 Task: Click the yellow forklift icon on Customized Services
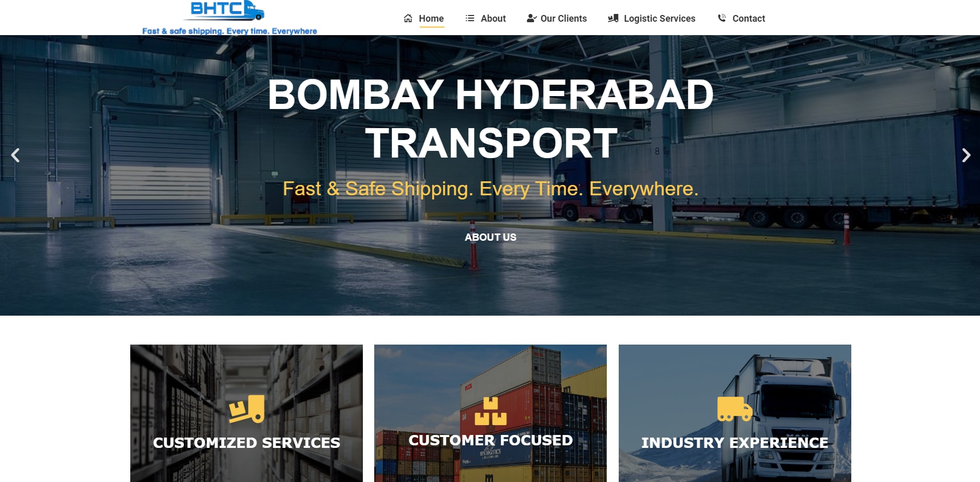pyautogui.click(x=247, y=409)
